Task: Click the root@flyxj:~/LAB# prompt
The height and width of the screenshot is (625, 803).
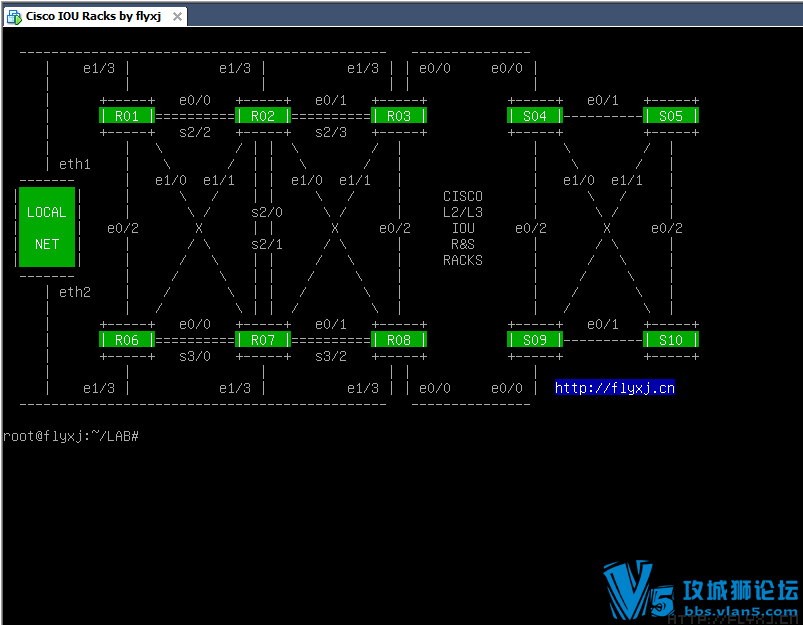Action: (x=71, y=436)
